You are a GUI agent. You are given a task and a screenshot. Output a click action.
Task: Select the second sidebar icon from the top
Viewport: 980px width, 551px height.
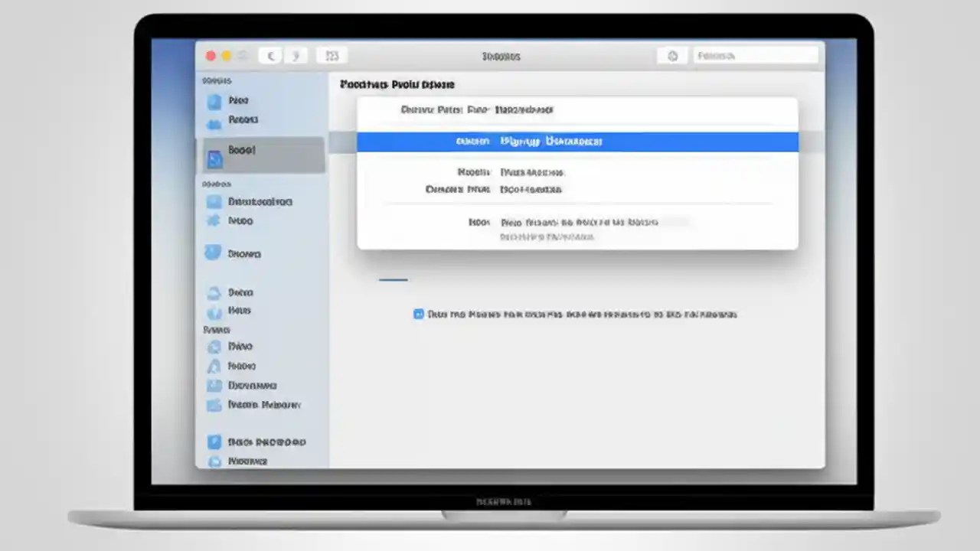click(x=213, y=119)
